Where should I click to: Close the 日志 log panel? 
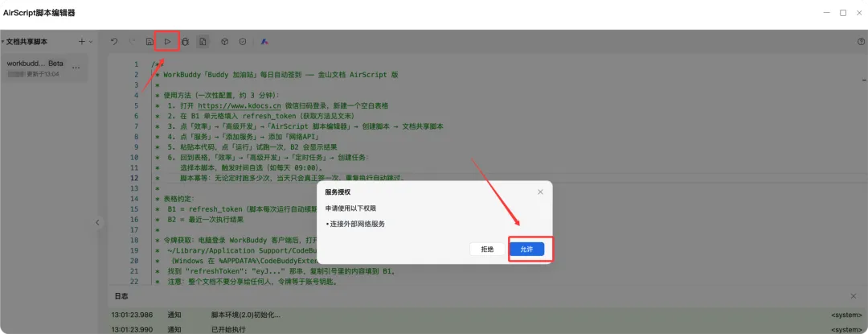tap(853, 296)
